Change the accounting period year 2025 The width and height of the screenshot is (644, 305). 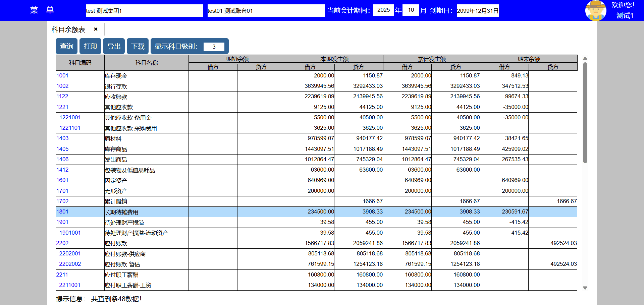pyautogui.click(x=383, y=10)
